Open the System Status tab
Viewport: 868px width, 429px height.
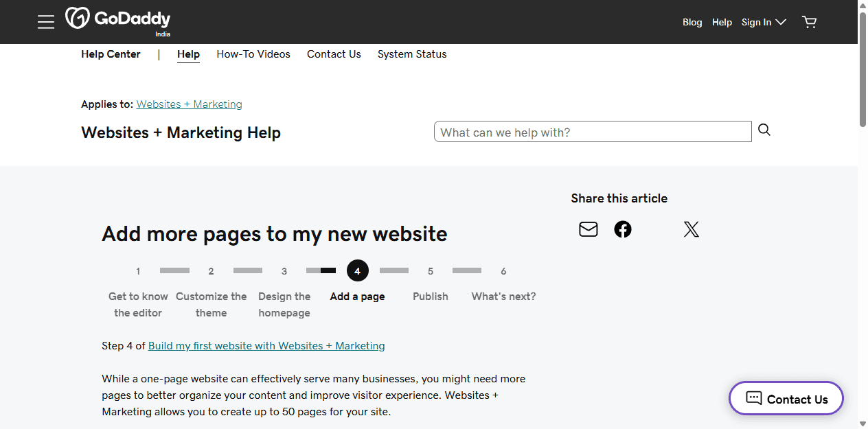412,54
